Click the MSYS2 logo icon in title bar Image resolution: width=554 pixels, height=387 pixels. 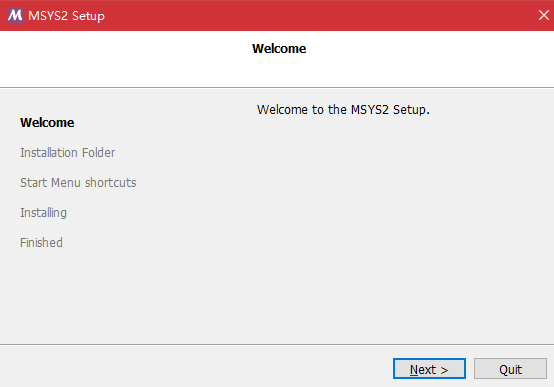click(15, 15)
